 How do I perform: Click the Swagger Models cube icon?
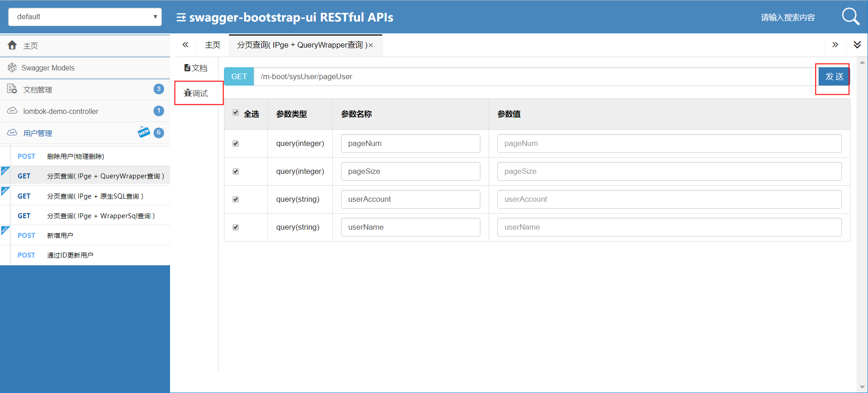[x=12, y=68]
